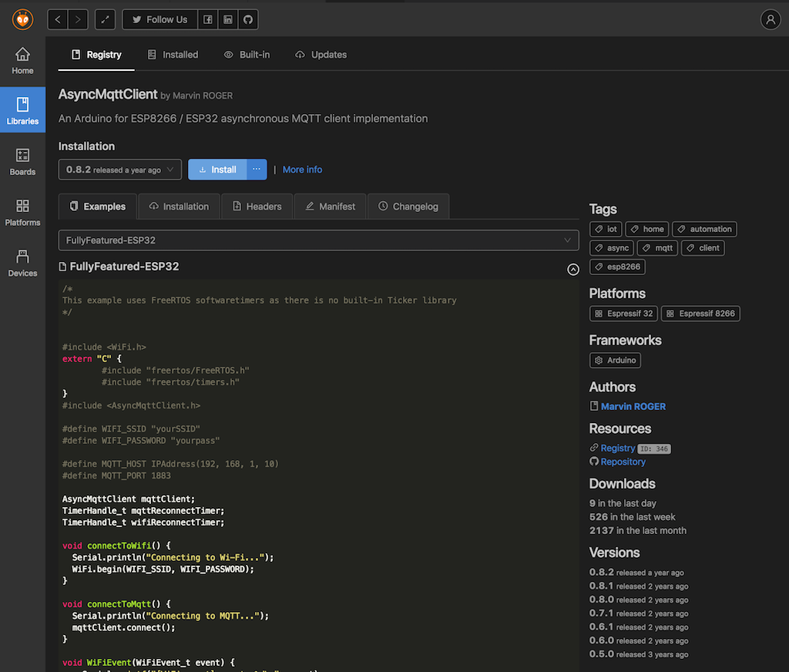789x672 pixels.
Task: Click version 0.6.0 in Versions list
Action: tap(639, 640)
